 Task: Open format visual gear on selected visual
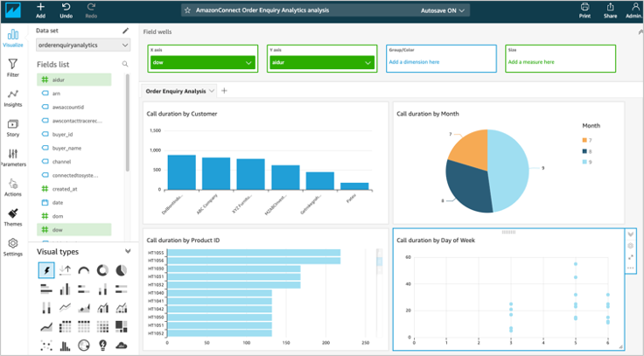coord(631,246)
